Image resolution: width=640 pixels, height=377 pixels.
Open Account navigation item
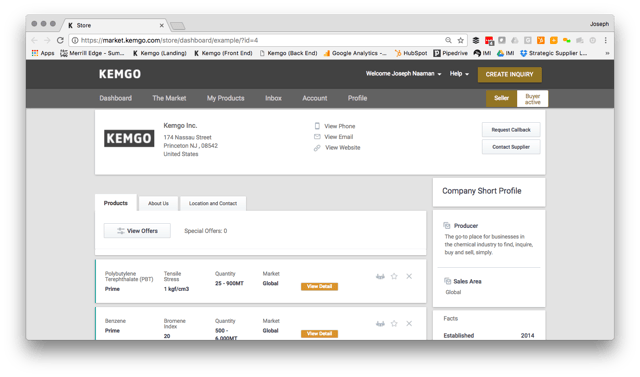tap(315, 98)
